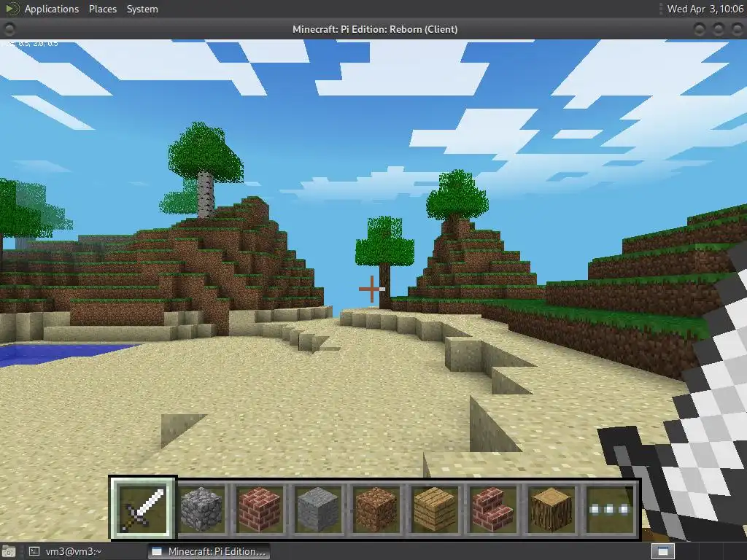Click the Minecraft window title text

[375, 29]
